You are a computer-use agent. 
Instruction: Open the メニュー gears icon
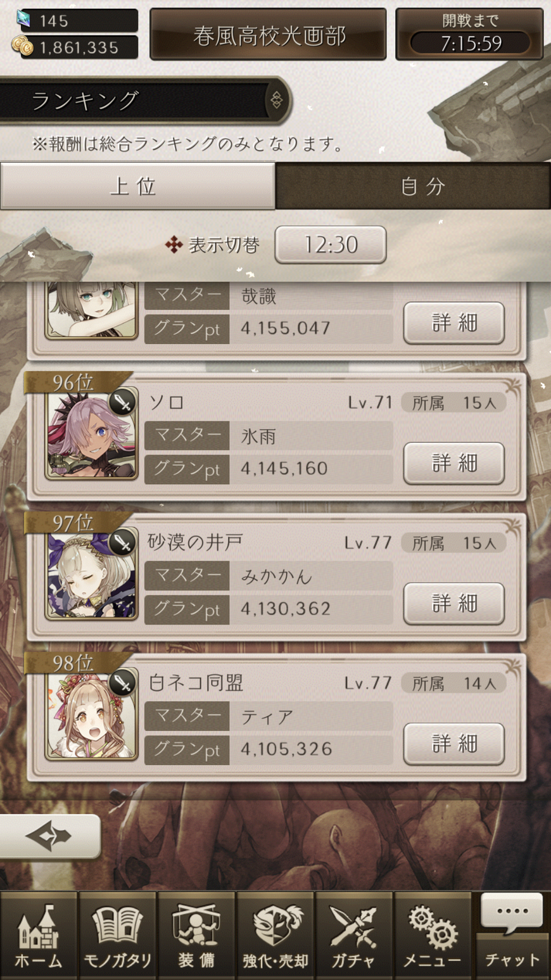click(x=433, y=936)
